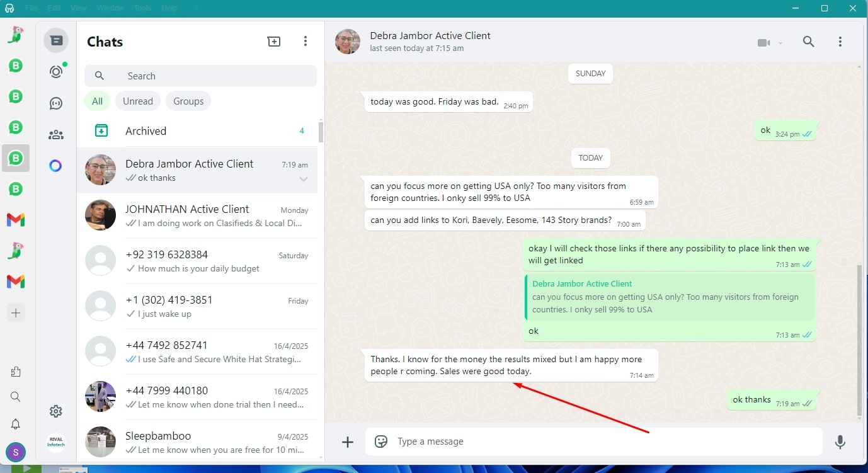Open WhatsApp settings gear icon
The image size is (868, 473).
click(56, 411)
